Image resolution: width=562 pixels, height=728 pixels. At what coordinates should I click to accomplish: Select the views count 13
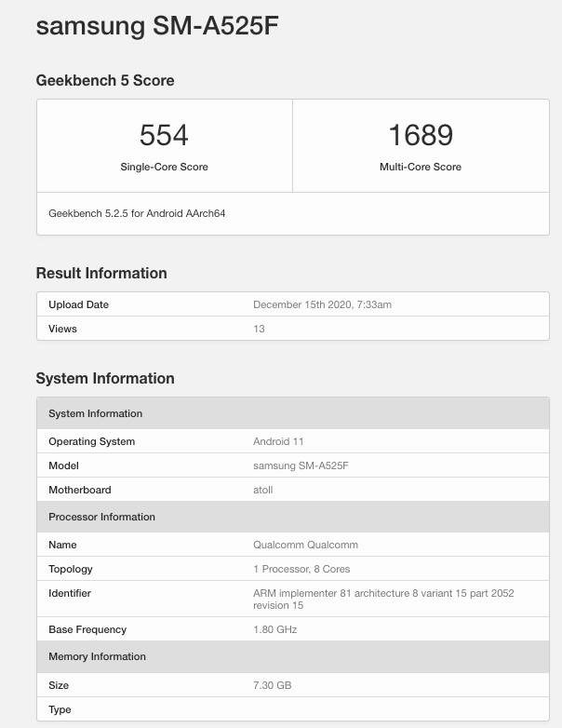tap(259, 329)
